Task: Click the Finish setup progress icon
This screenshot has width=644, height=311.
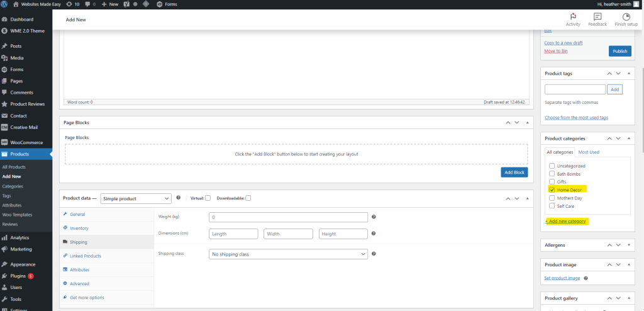Action: click(x=626, y=17)
